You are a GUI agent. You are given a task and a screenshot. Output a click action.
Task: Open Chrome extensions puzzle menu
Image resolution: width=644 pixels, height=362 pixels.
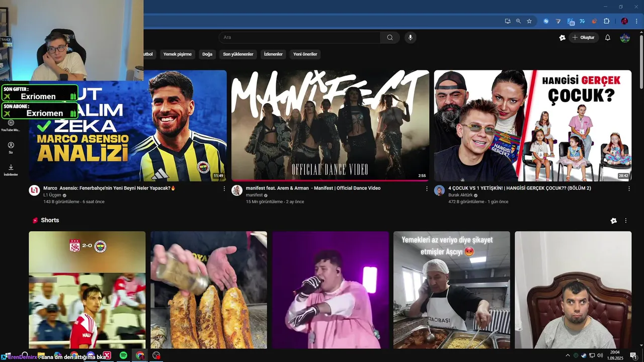[x=606, y=21]
